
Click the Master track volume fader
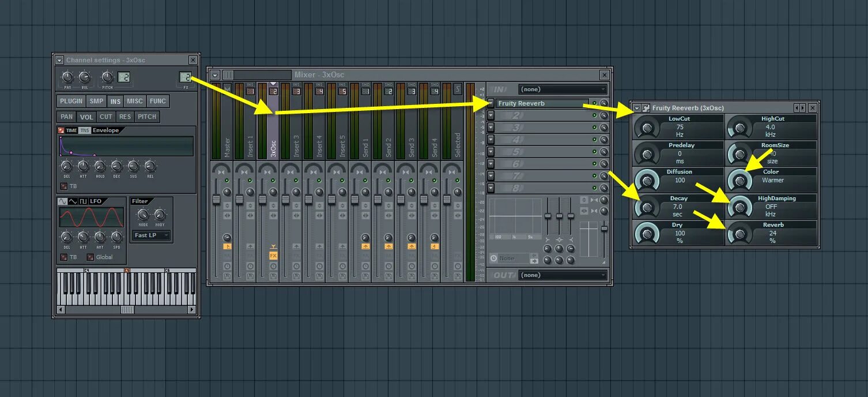pos(217,199)
